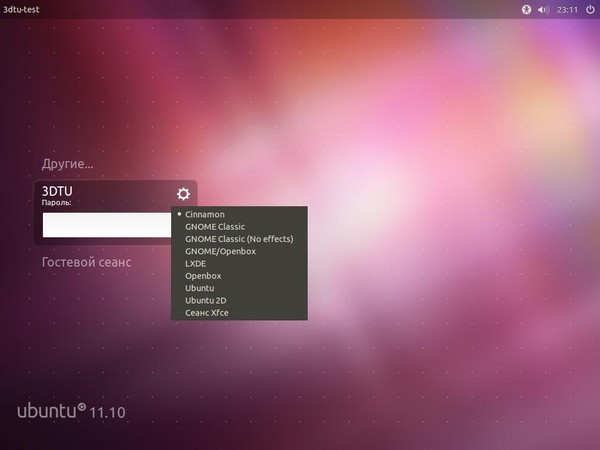Choose the Ubuntu 2D session

[x=205, y=300]
